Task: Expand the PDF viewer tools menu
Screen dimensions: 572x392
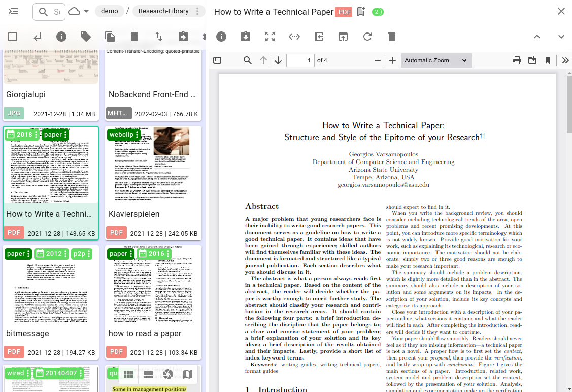Action: tap(565, 60)
